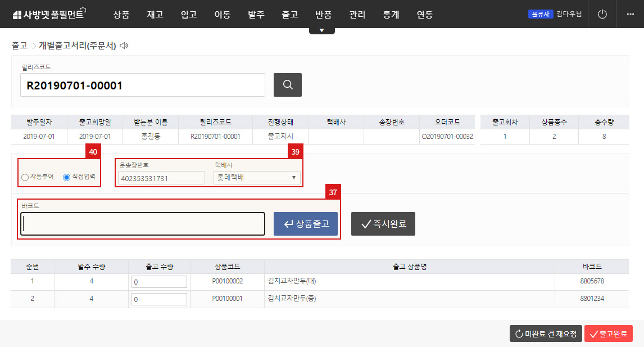Open the 통계 menu
The width and height of the screenshot is (644, 347).
pos(391,15)
